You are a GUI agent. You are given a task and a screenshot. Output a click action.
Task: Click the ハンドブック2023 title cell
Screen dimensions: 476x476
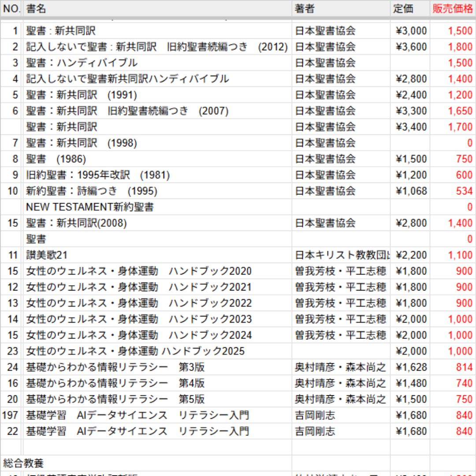click(157, 319)
